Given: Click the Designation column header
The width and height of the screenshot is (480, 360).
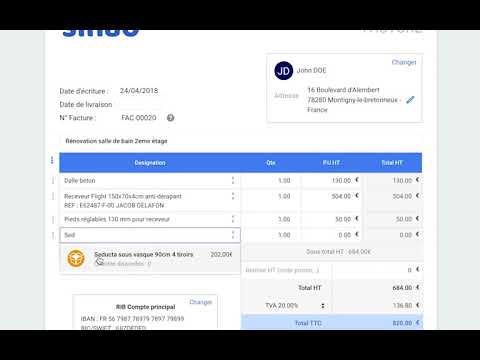Looking at the screenshot, I should tap(150, 163).
